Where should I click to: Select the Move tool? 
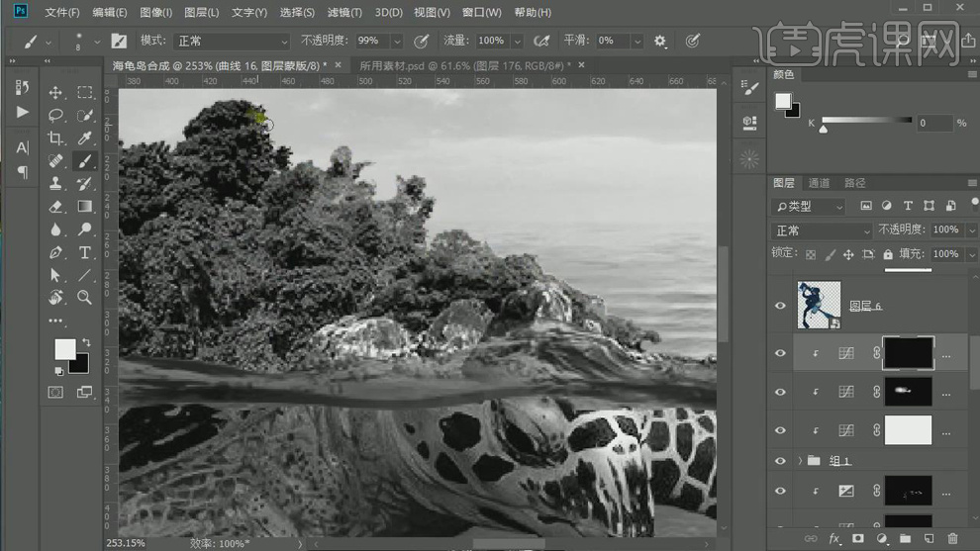(55, 93)
